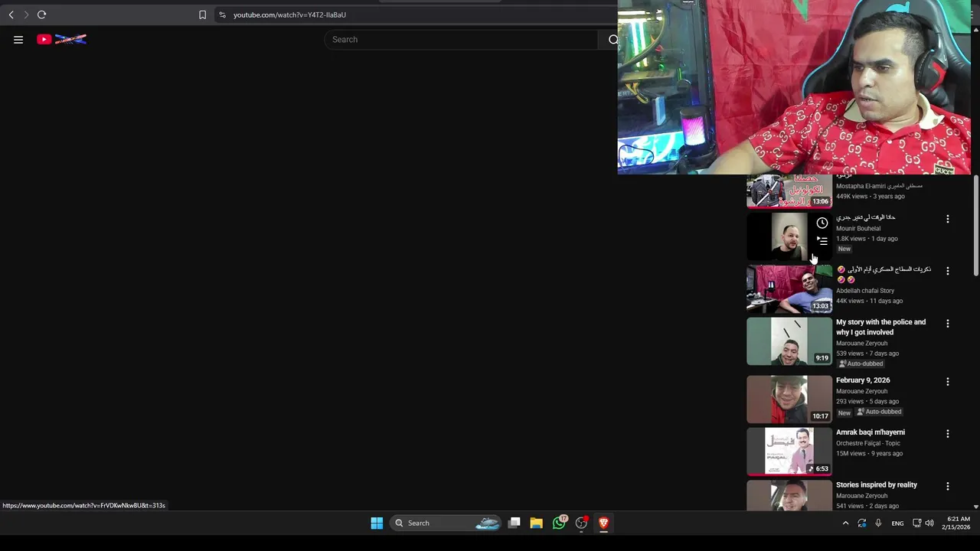Click the sync icon in system tray
980x551 pixels.
coord(861,523)
